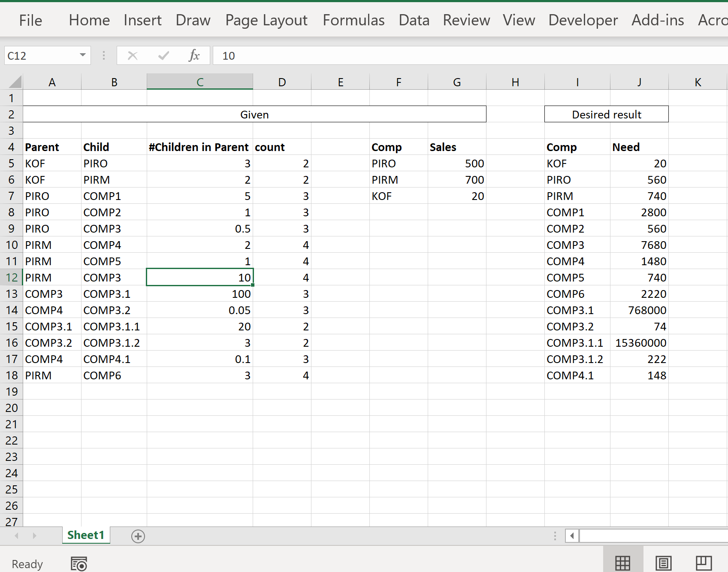Open the Data ribbon tab
728x572 pixels.
[414, 20]
